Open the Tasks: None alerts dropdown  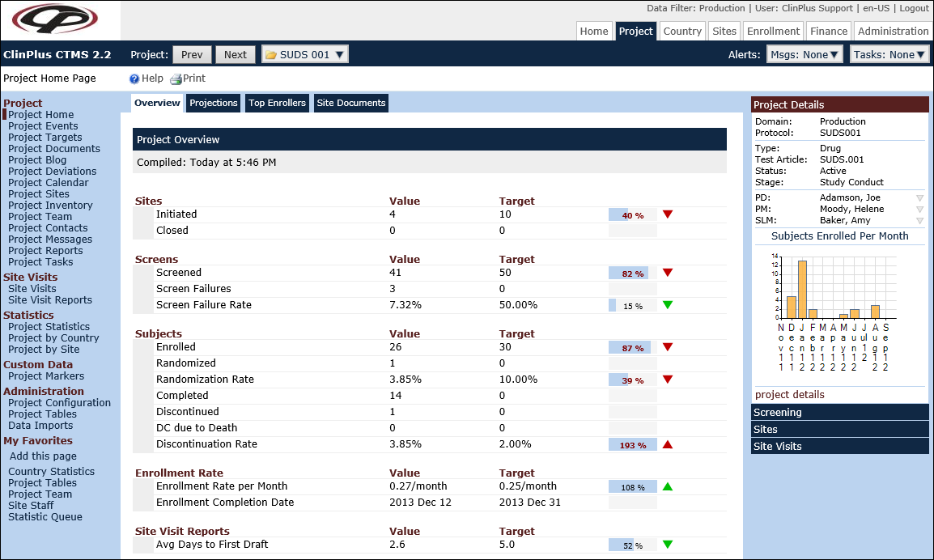(x=889, y=54)
